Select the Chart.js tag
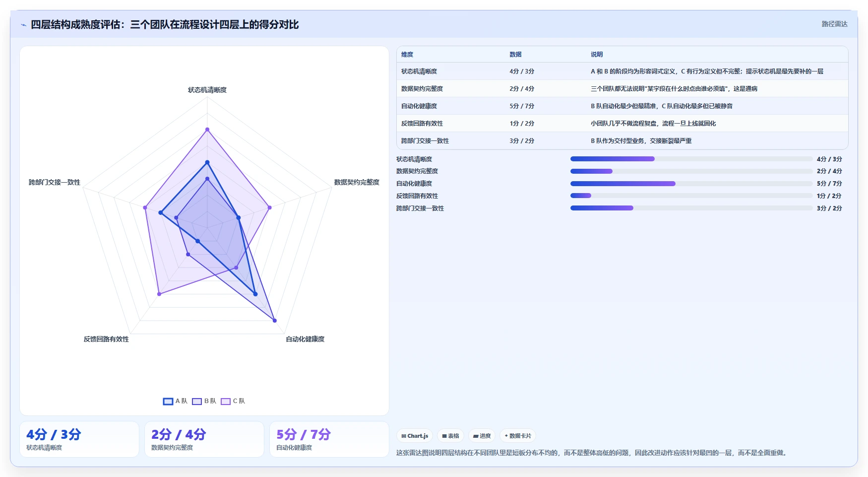 point(415,436)
